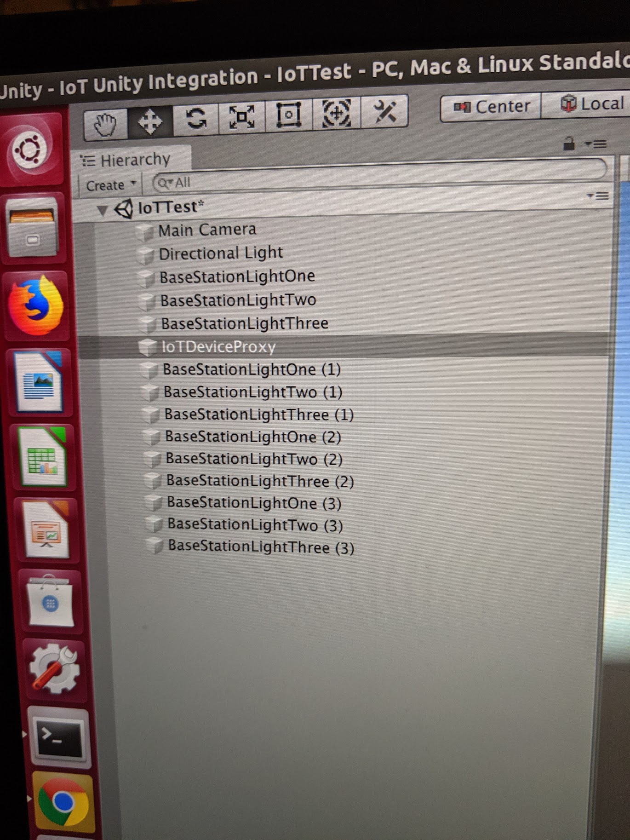Activate the Move tool
This screenshot has height=840, width=630.
coord(150,121)
